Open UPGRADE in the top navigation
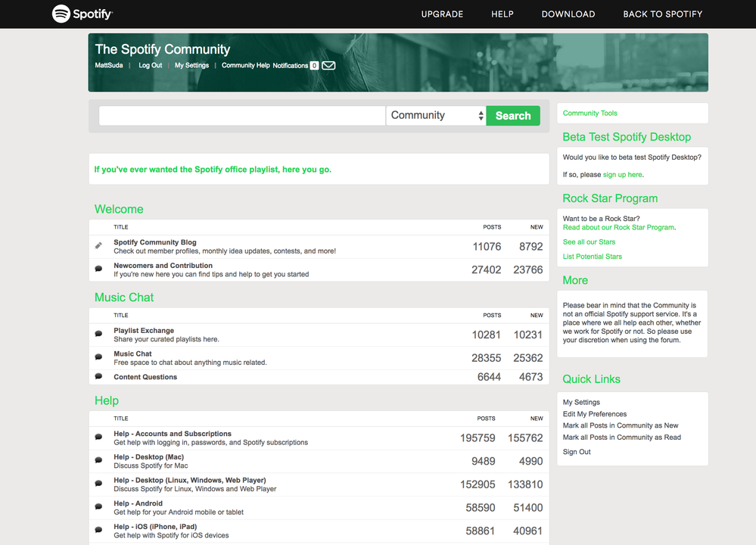The width and height of the screenshot is (756, 545). pyautogui.click(x=442, y=14)
